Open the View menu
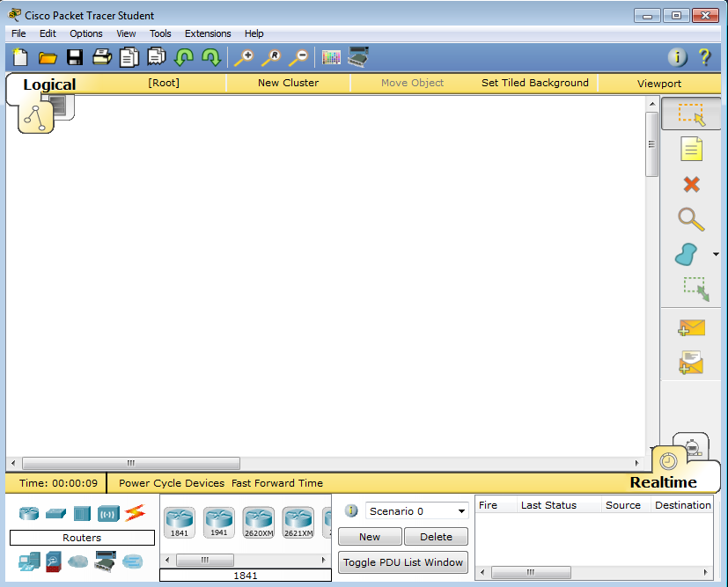 [x=126, y=33]
